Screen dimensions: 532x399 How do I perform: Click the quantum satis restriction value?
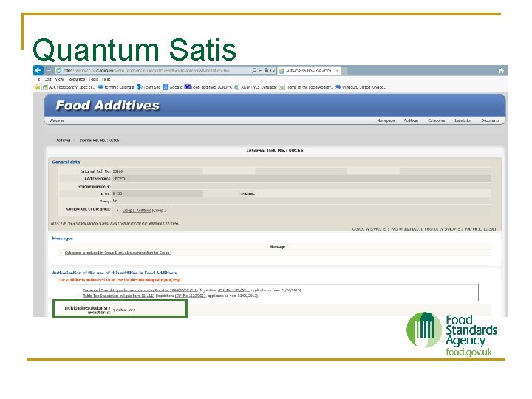(x=124, y=310)
